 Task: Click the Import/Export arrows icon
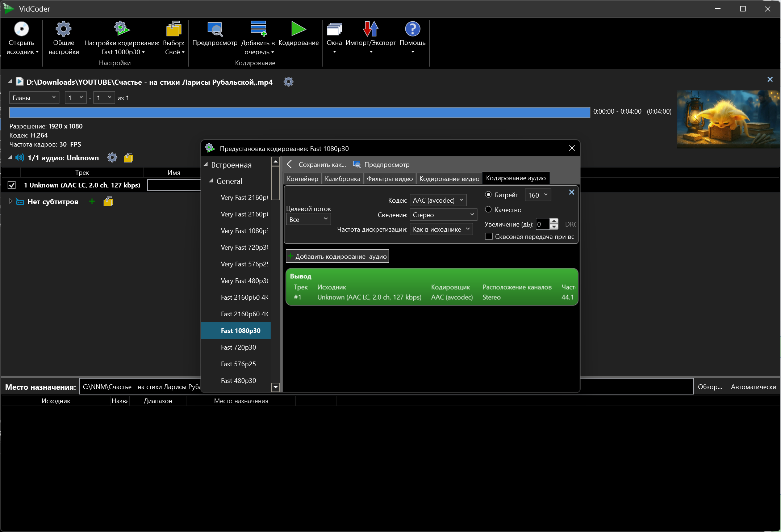[371, 29]
